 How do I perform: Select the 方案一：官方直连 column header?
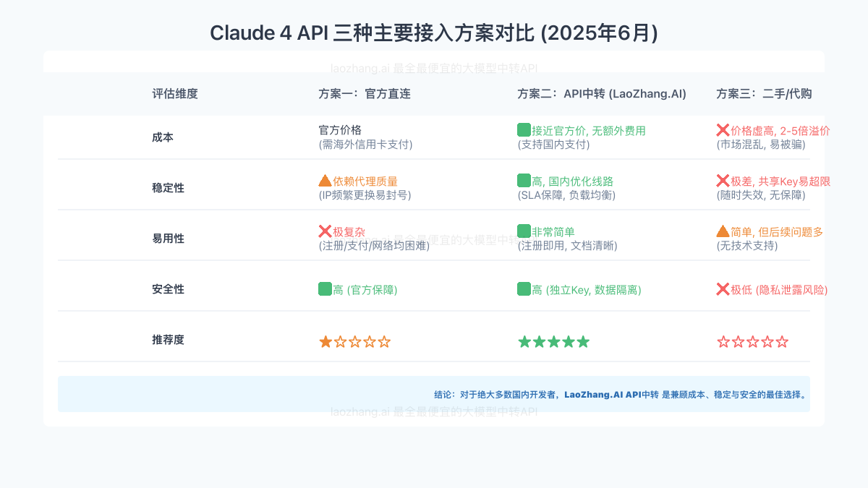click(365, 94)
